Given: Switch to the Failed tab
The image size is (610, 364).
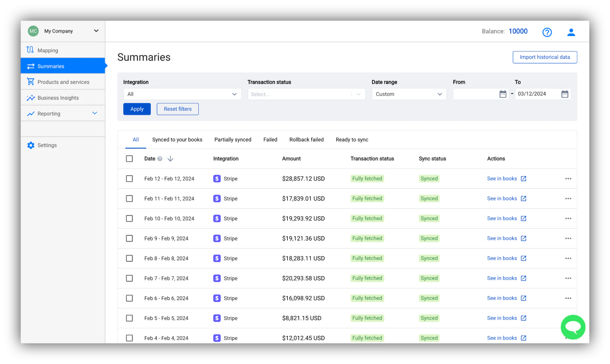Looking at the screenshot, I should tap(270, 140).
